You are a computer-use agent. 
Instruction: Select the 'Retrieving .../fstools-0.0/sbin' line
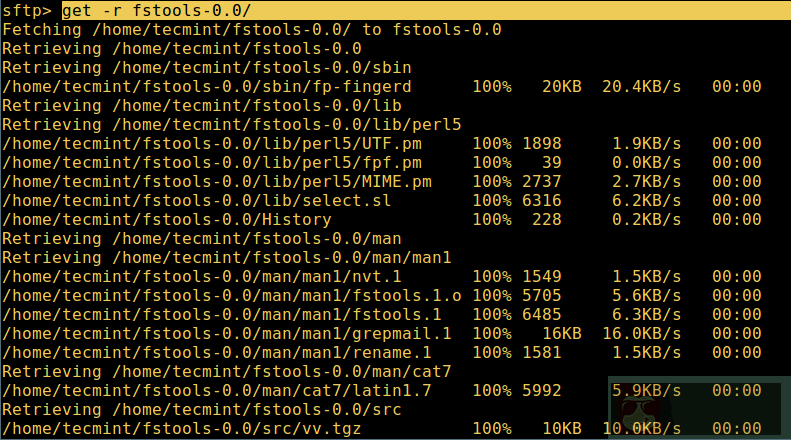[x=207, y=68]
